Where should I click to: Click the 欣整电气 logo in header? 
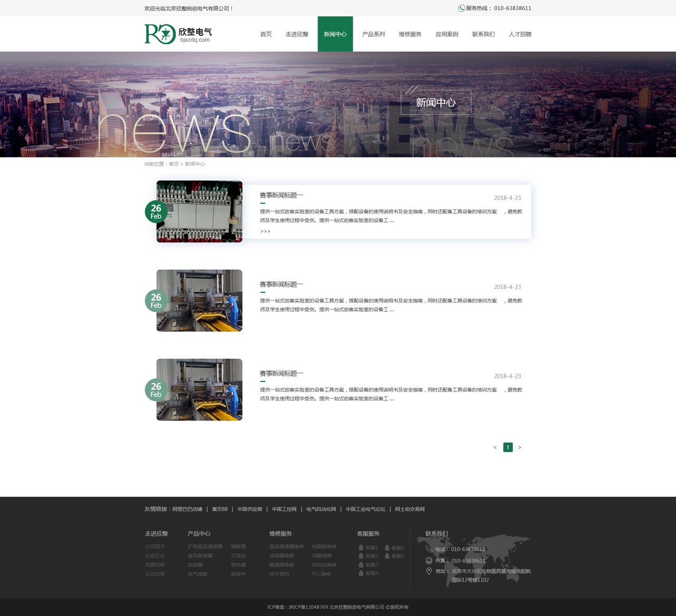tap(178, 34)
